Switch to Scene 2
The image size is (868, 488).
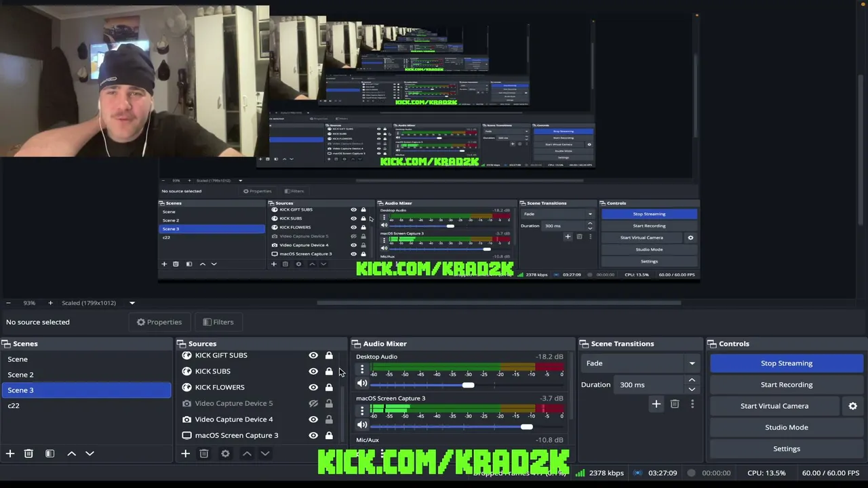86,375
